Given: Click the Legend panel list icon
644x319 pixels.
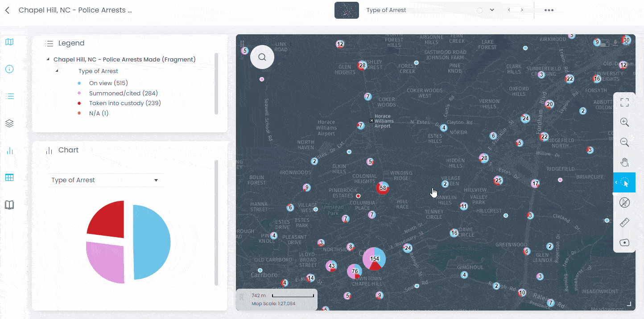Looking at the screenshot, I should (x=49, y=43).
